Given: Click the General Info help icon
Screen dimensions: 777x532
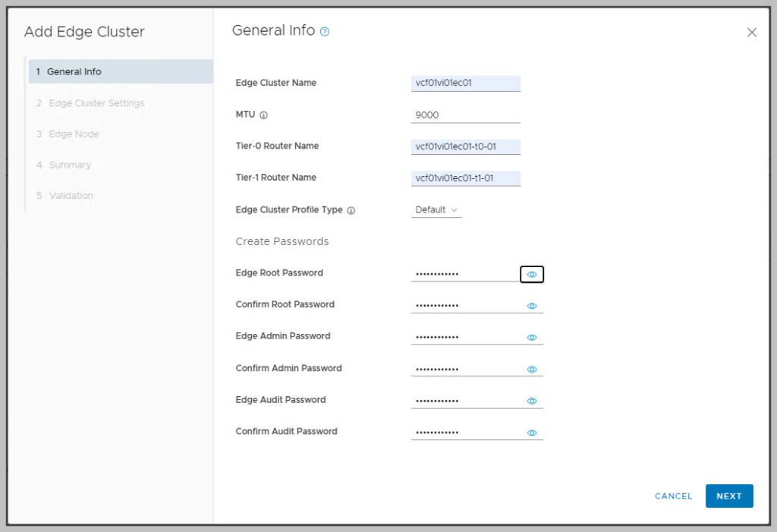Looking at the screenshot, I should click(x=325, y=32).
